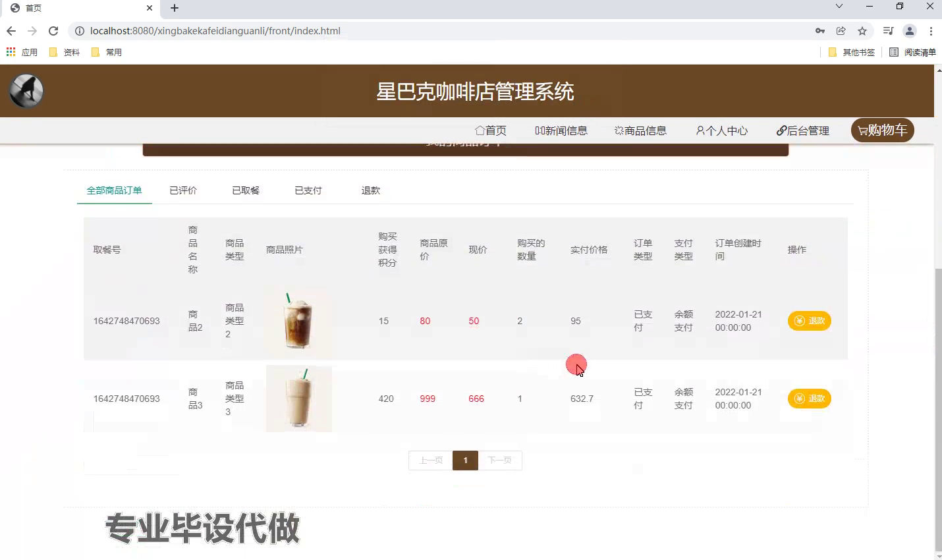Click the 实付价格 value 95
The width and height of the screenshot is (942, 560).
[x=576, y=321]
